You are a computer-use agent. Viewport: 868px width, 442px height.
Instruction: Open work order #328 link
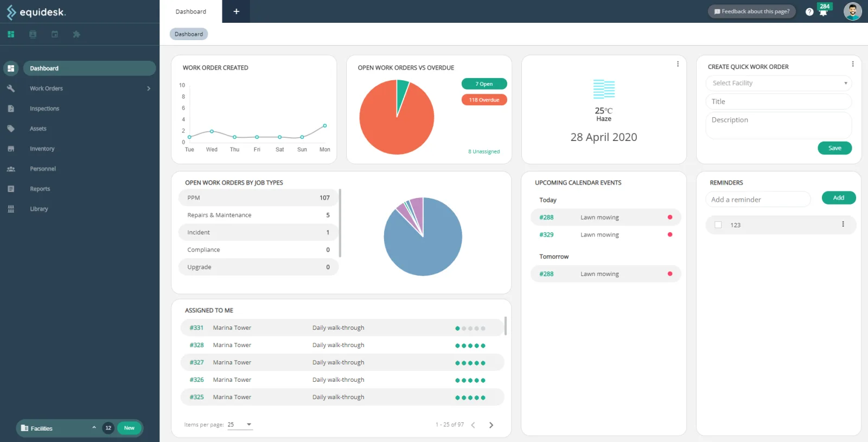196,345
